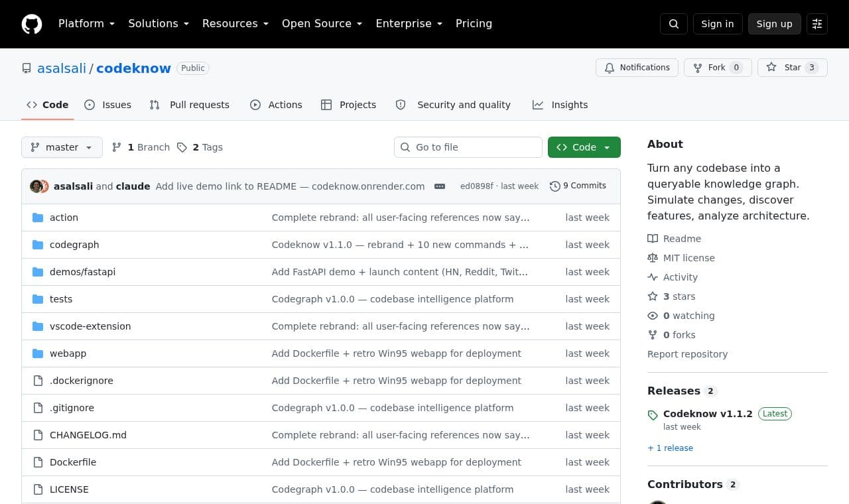Click the asalsali avatar in commit row

pyautogui.click(x=36, y=186)
